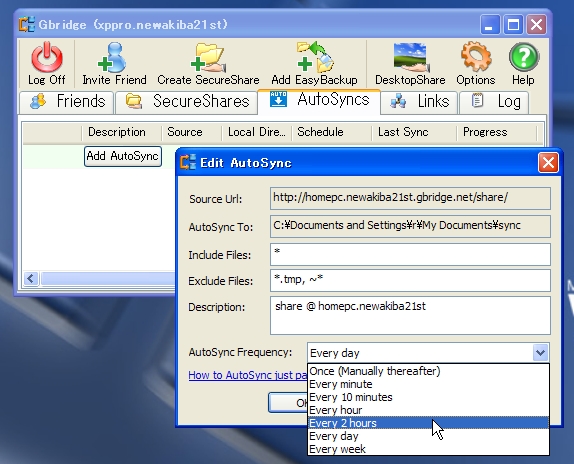Switch to the SecureShares tab

coord(186,102)
